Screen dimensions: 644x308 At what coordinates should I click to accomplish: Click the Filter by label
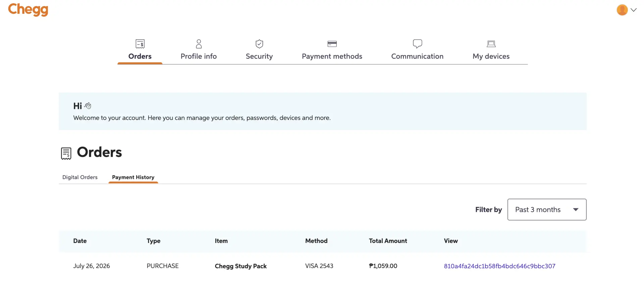coord(489,210)
